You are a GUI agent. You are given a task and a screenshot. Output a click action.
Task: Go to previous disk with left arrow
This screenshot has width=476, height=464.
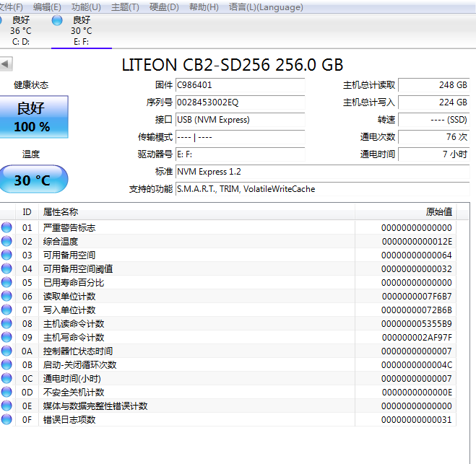(x=6, y=64)
